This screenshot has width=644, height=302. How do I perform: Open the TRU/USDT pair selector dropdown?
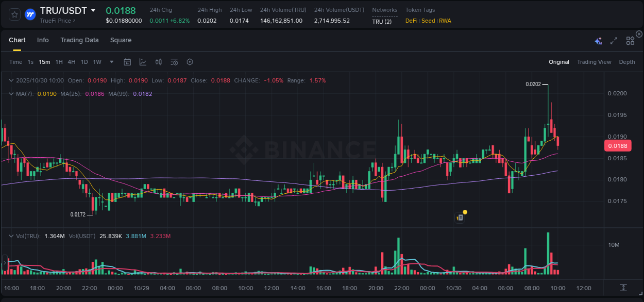pos(93,10)
